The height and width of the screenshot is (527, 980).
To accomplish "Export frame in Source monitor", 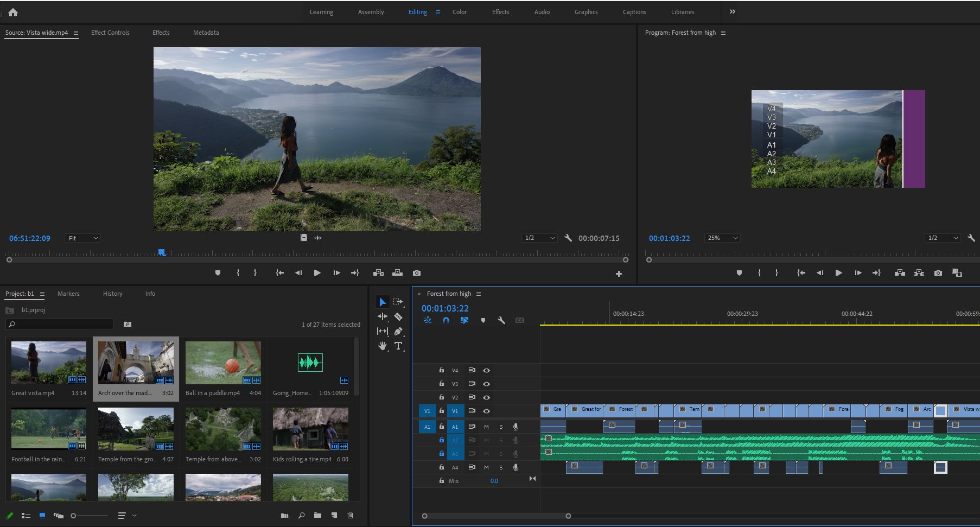I will [416, 273].
